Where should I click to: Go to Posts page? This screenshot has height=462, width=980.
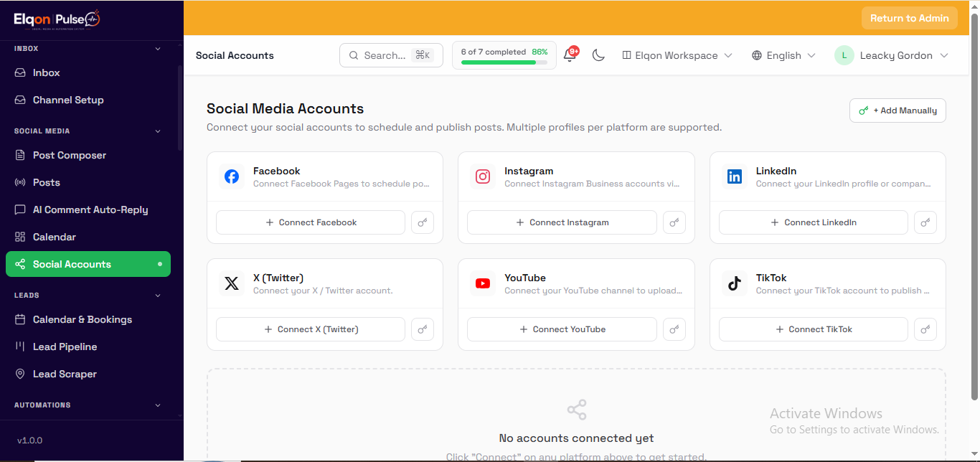point(88,182)
